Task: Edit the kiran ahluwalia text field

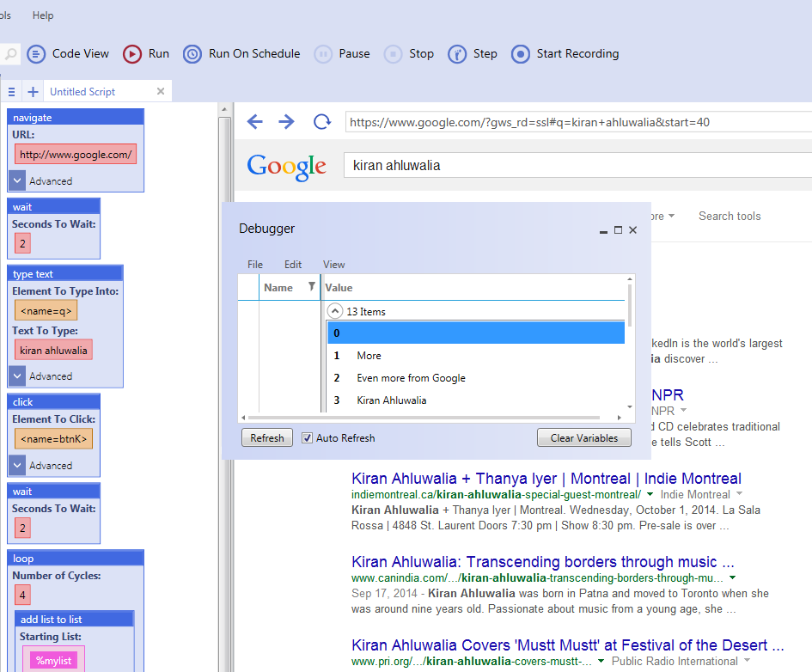Action: click(x=53, y=350)
